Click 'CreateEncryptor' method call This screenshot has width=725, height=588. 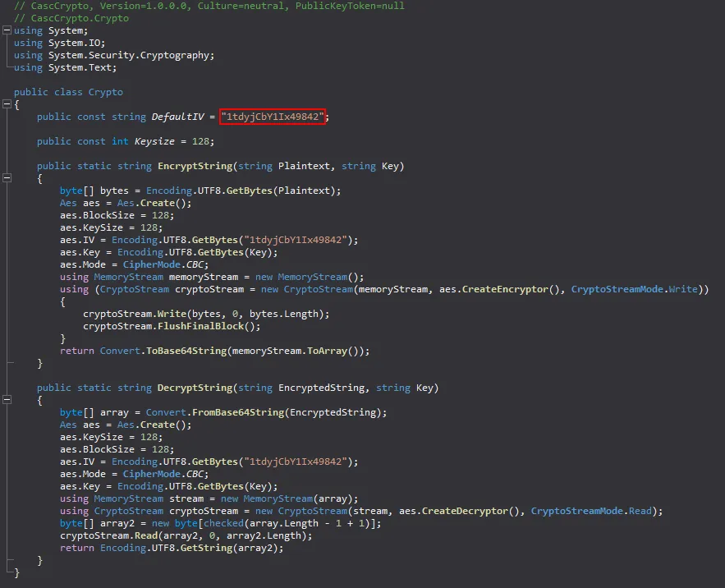(505, 289)
